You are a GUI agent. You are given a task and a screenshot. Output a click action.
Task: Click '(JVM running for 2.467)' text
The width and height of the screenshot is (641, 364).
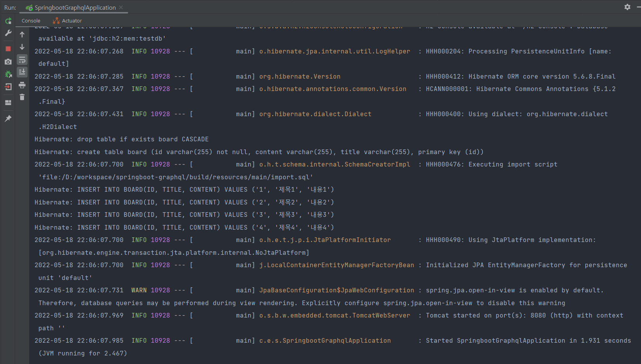(x=83, y=353)
